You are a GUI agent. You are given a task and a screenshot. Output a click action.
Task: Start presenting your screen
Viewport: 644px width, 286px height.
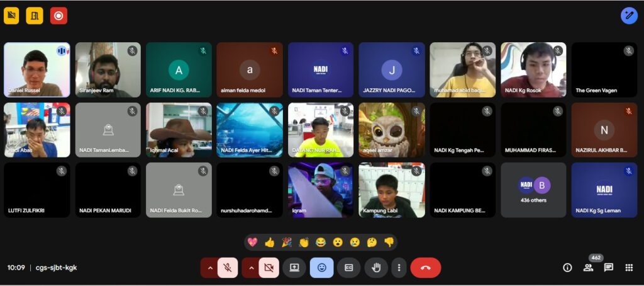click(x=294, y=268)
